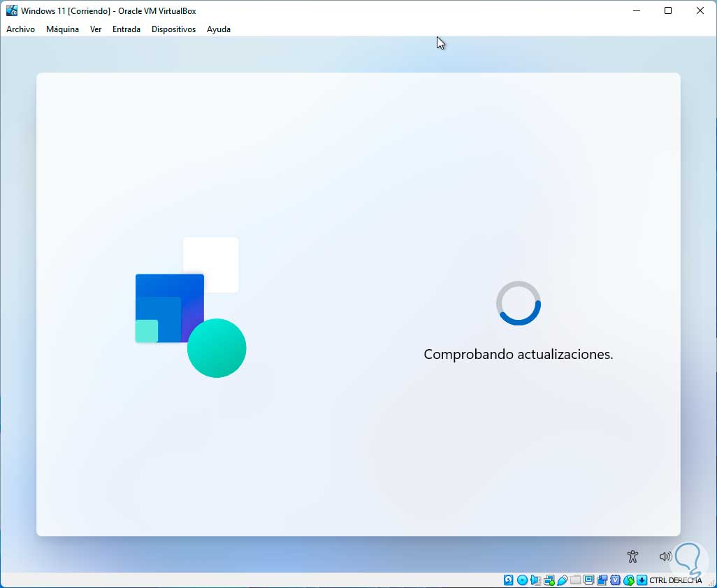
Task: Click the CPU virtualization V status icon
Action: (x=616, y=580)
